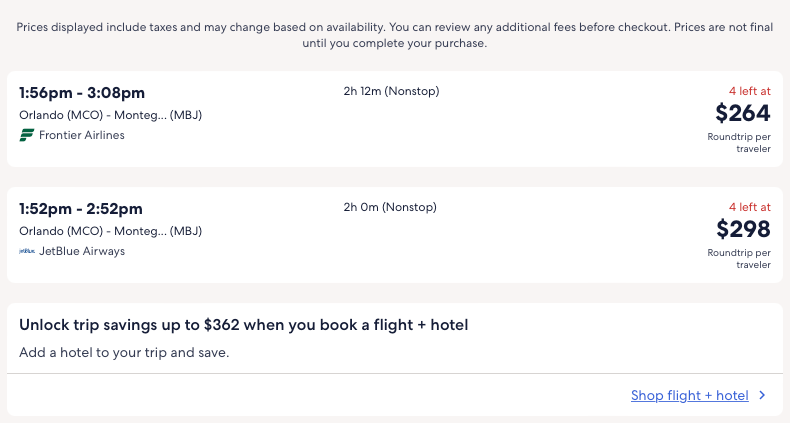
Task: Choose the $298 roundtrip fare
Action: tap(743, 229)
